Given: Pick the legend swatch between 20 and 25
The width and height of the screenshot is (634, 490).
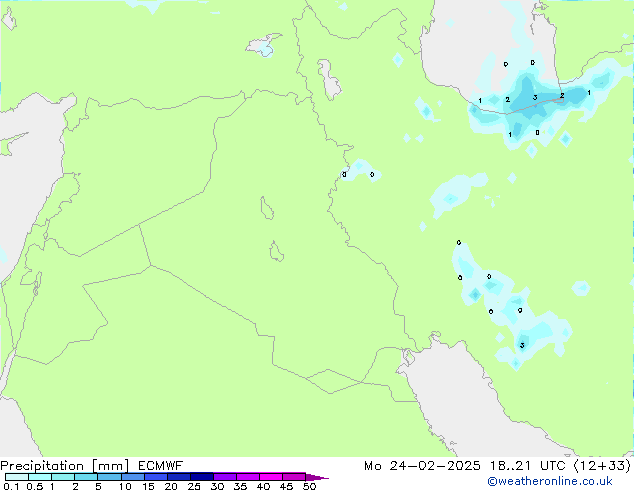Looking at the screenshot, I should click(179, 477).
